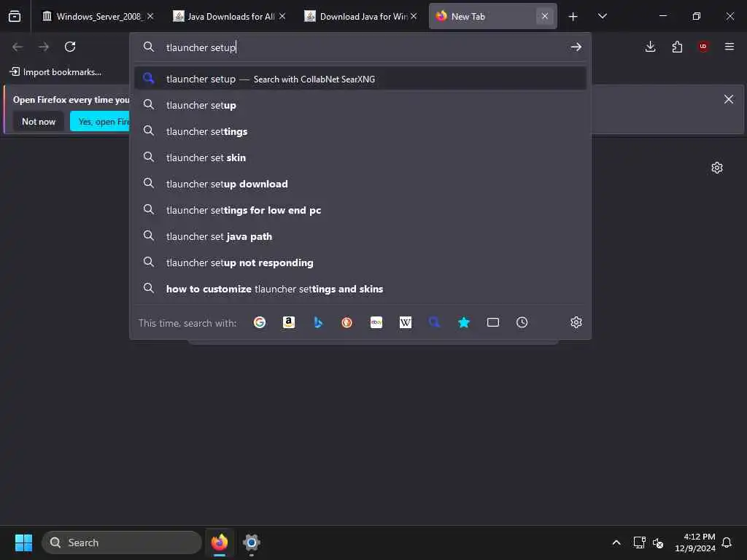This screenshot has width=747, height=560.
Task: Click Settings gear app in taskbar
Action: (x=252, y=542)
